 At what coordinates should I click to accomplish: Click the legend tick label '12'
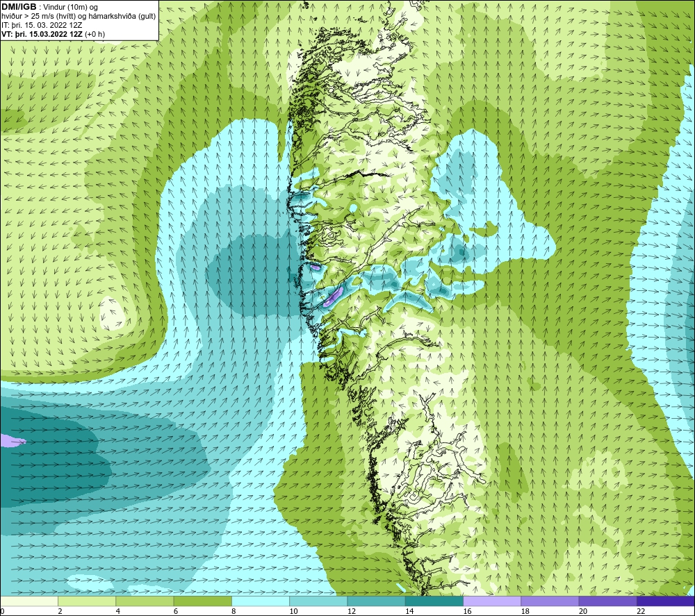(352, 612)
